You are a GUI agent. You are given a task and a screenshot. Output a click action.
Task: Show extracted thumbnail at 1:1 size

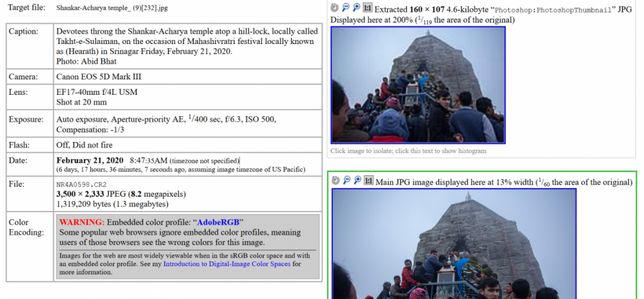(368, 8)
